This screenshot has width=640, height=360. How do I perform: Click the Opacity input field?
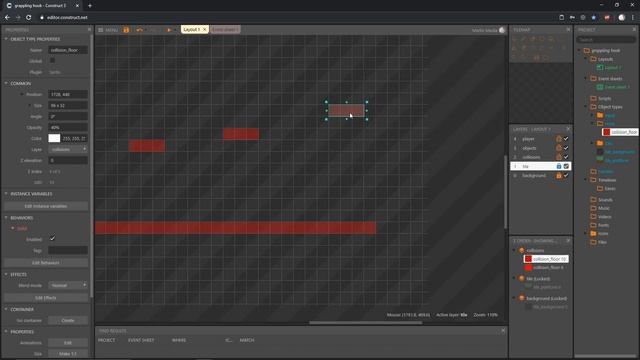[68, 127]
